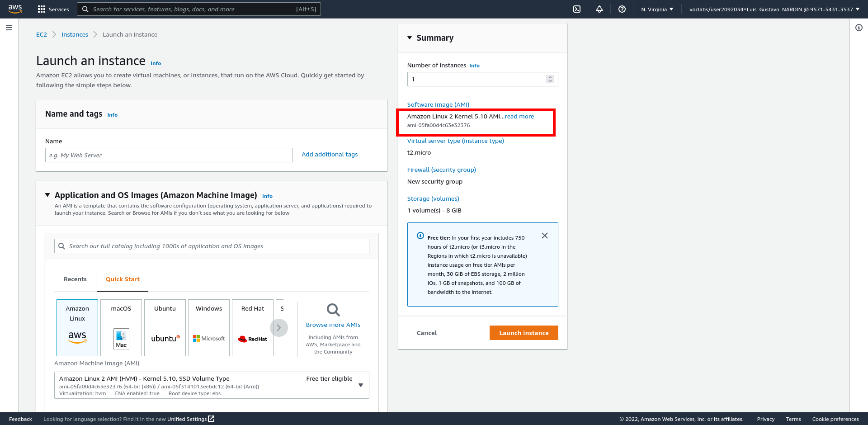Open the hamburger side navigation menu
Image resolution: width=868 pixels, height=425 pixels.
click(x=9, y=28)
